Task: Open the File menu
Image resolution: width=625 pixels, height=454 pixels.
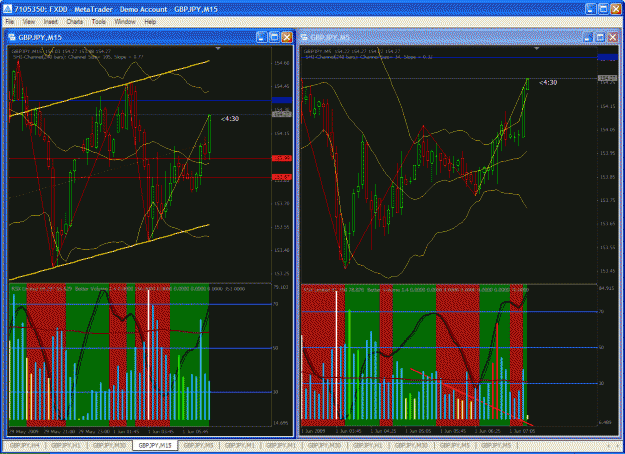Action: click(10, 22)
